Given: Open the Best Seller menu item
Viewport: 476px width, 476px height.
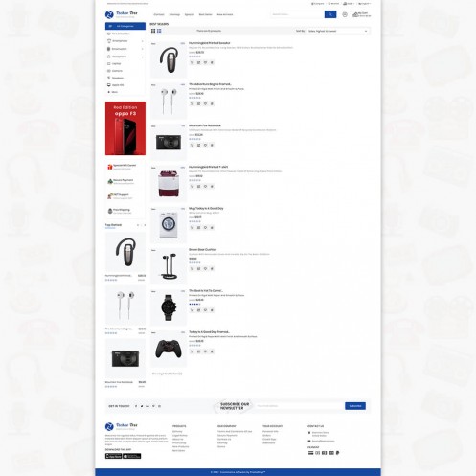Looking at the screenshot, I should click(205, 14).
